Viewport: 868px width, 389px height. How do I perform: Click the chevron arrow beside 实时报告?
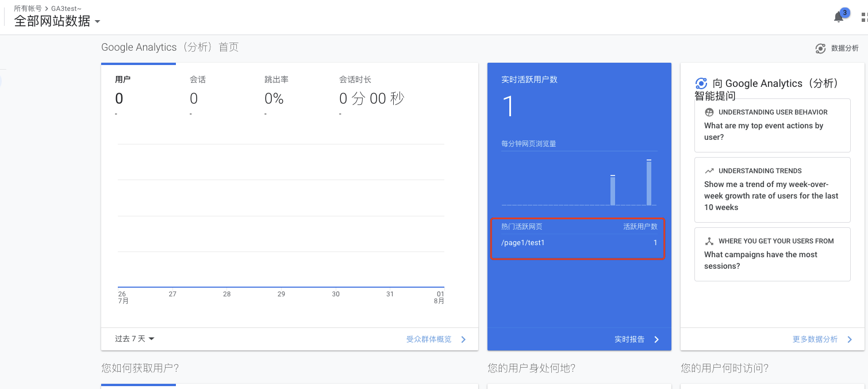click(656, 340)
